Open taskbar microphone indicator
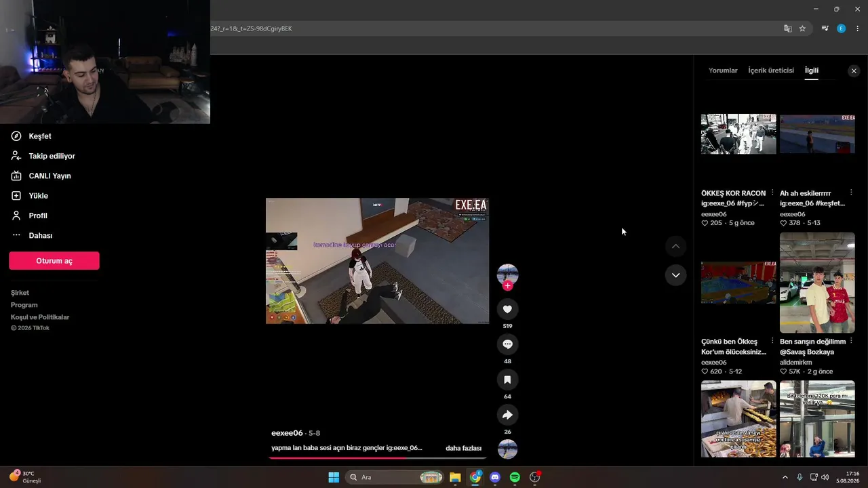868x488 pixels. click(x=800, y=477)
